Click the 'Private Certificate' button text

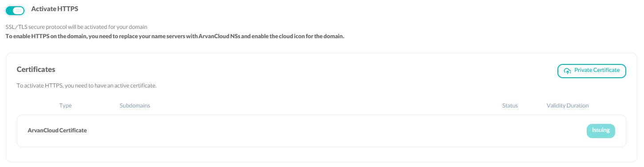(597, 70)
